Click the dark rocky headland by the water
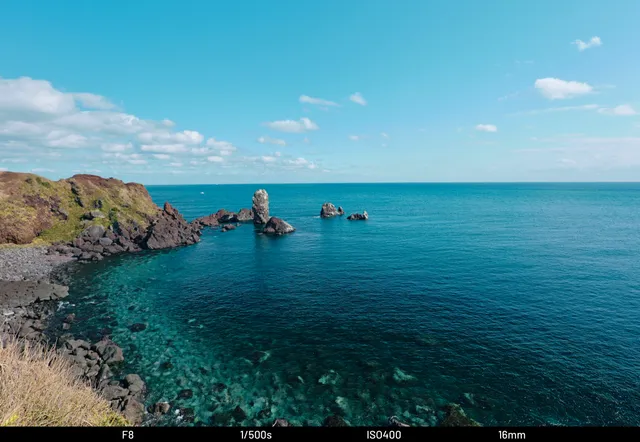640x442 pixels. click(x=168, y=232)
